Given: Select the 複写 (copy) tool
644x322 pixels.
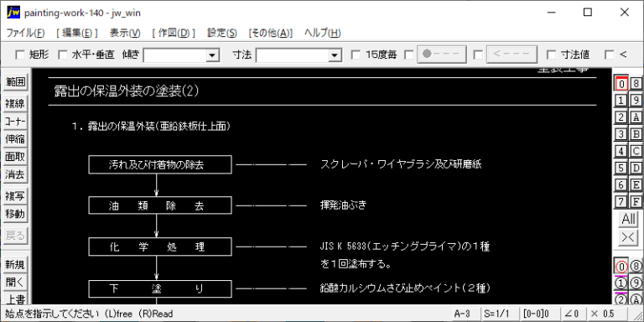Looking at the screenshot, I should [15, 197].
